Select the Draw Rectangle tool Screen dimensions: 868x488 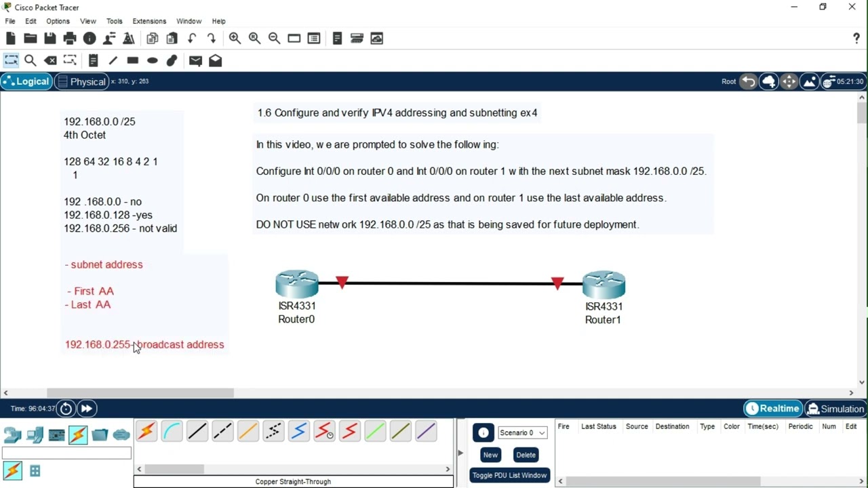point(133,60)
